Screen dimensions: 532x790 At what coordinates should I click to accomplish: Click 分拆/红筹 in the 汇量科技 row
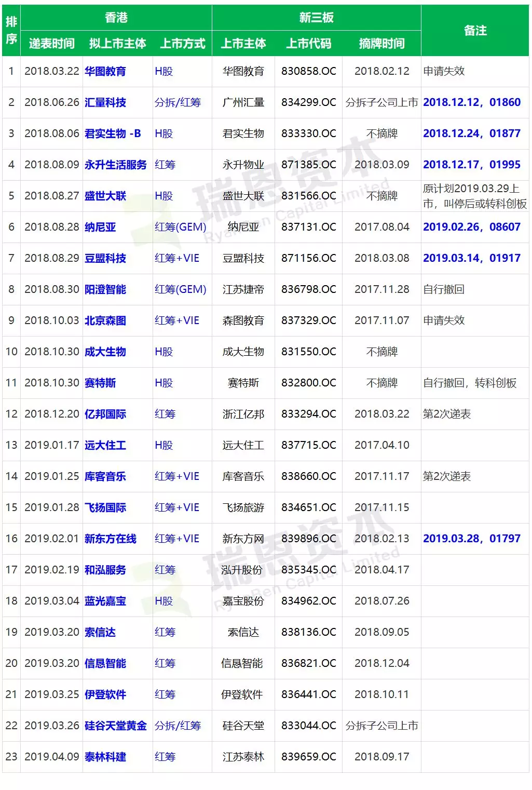tap(178, 102)
